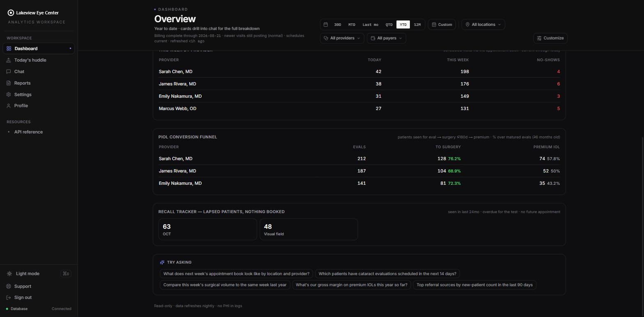
Task: Click the calendar icon before 30D
Action: click(x=326, y=25)
